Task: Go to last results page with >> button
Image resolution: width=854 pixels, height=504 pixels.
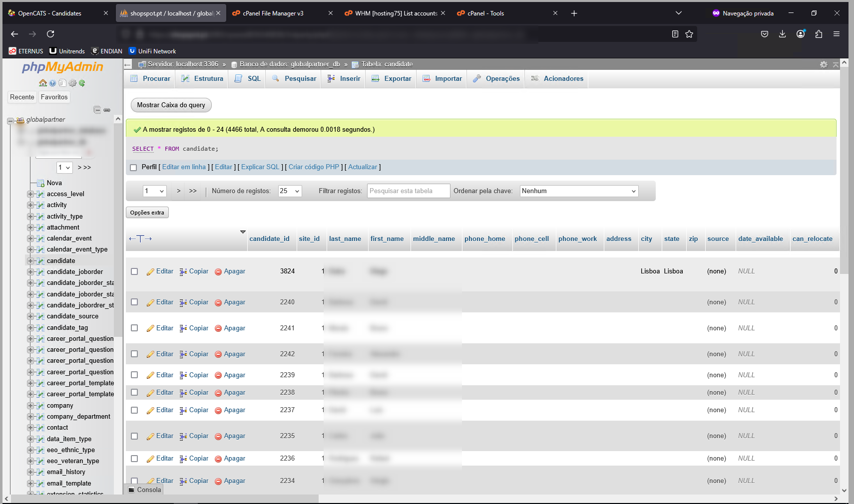Action: pyautogui.click(x=193, y=191)
